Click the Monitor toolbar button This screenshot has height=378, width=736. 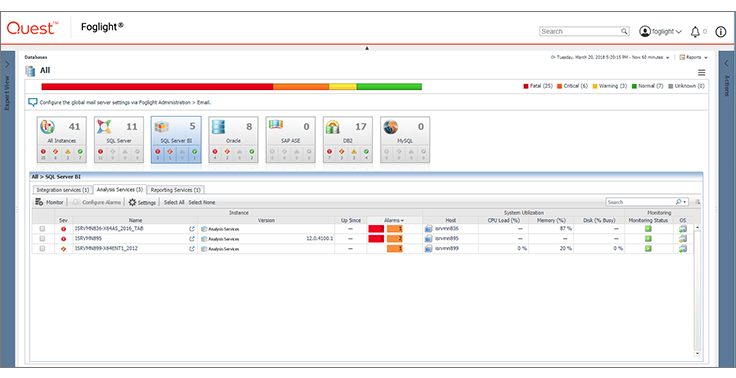[x=49, y=202]
